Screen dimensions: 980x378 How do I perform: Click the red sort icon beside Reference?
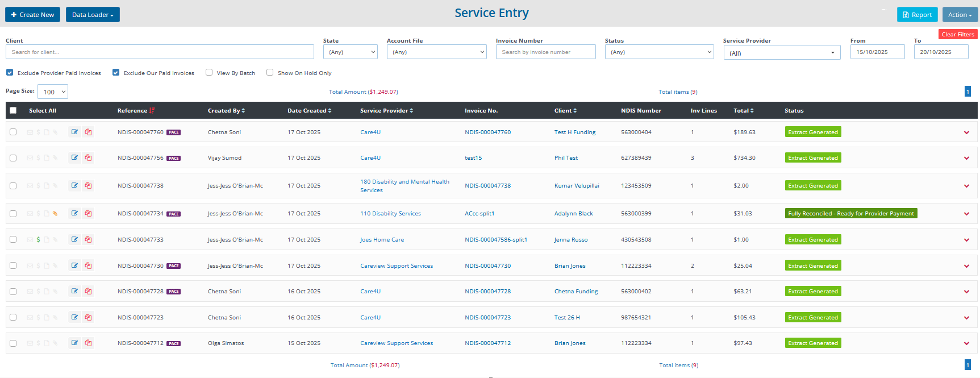(152, 111)
